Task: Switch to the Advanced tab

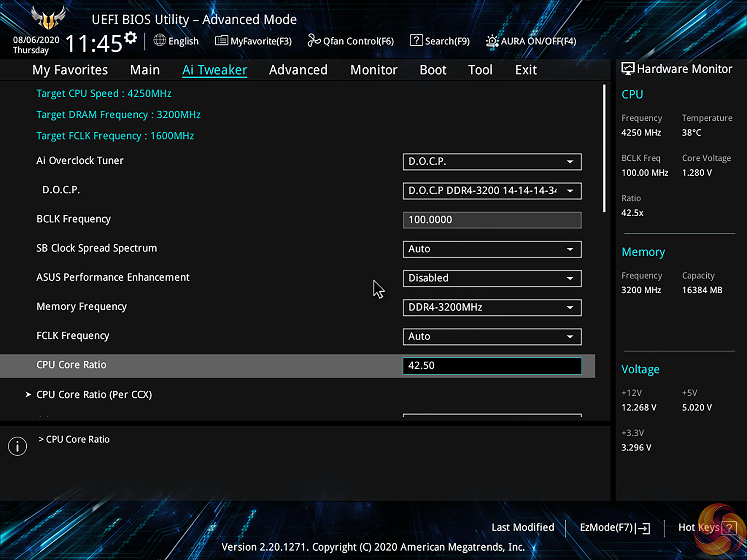Action: (298, 70)
